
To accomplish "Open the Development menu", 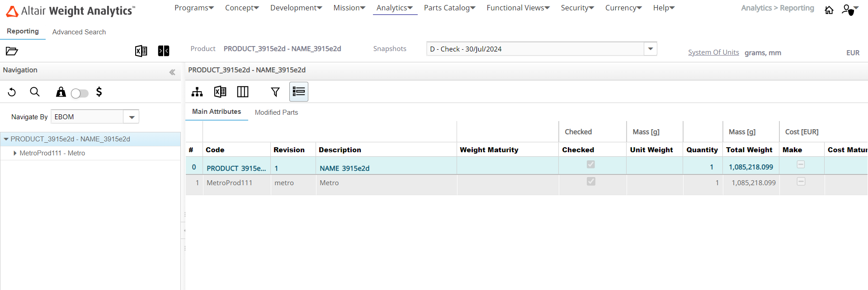I will coord(296,8).
